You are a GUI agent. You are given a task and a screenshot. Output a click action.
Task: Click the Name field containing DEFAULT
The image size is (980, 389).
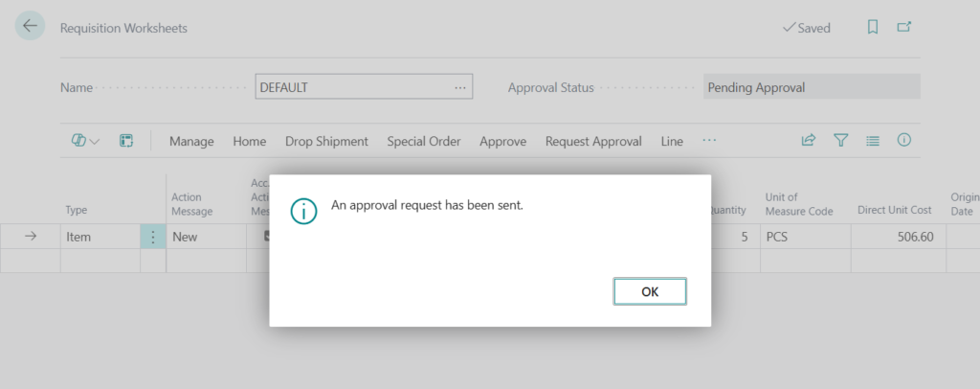pyautogui.click(x=352, y=87)
